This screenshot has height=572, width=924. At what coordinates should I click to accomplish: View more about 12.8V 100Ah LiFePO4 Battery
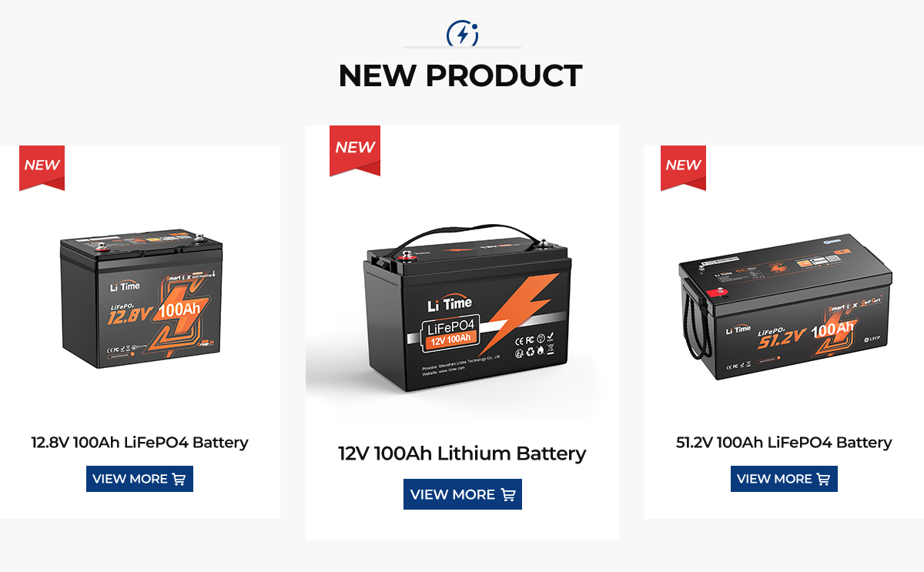[139, 479]
